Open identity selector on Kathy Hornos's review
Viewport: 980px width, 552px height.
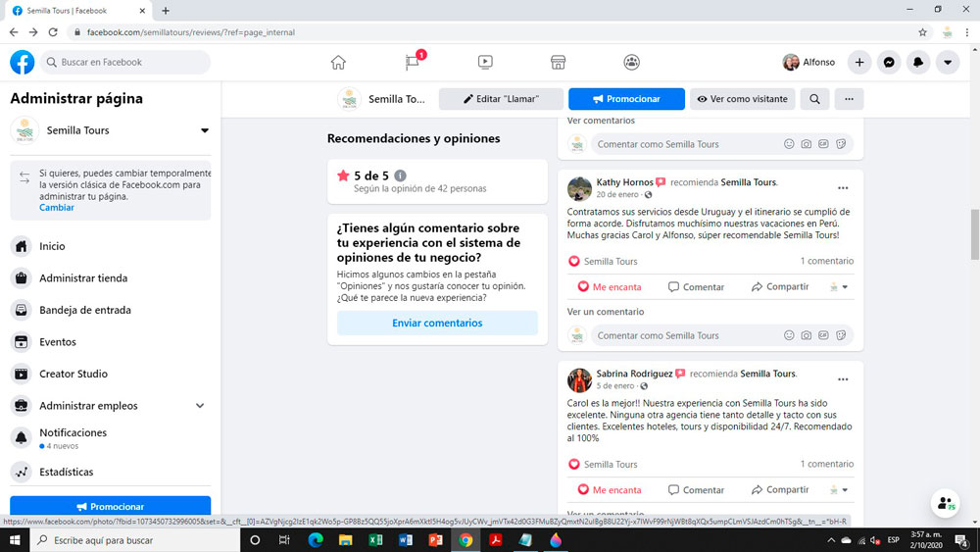point(838,287)
